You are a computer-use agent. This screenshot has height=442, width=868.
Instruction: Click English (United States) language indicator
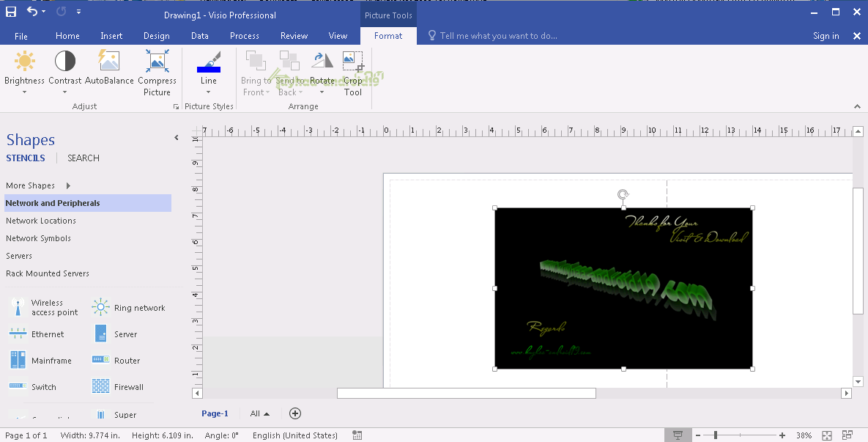click(295, 435)
